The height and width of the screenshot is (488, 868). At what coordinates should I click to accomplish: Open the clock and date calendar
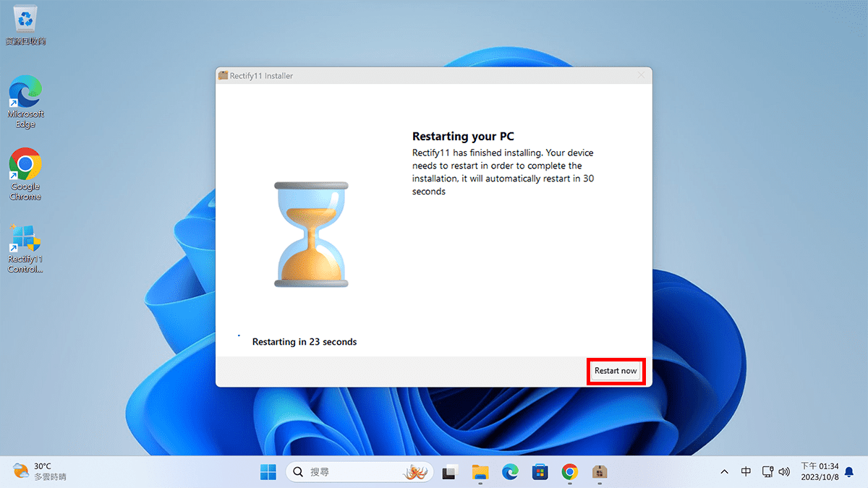click(820, 472)
